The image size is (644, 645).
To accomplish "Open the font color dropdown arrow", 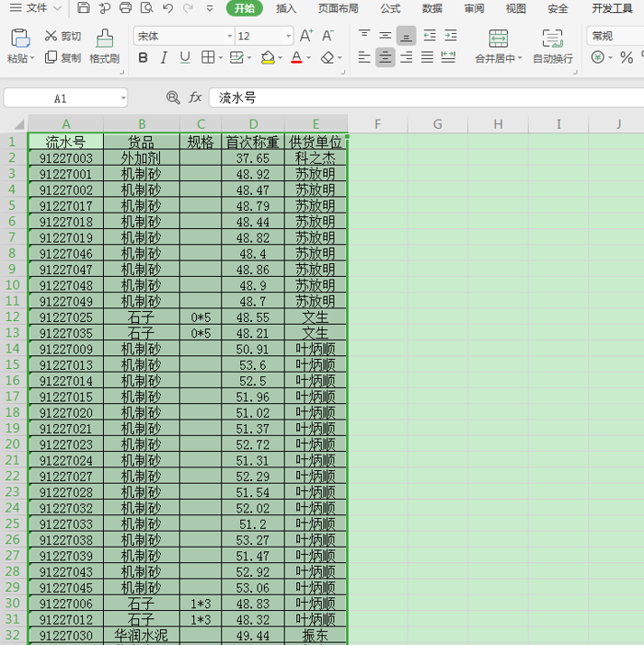I will 309,58.
